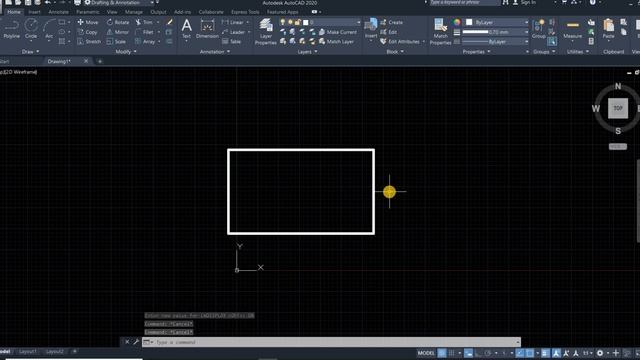This screenshot has width=640, height=360.
Task: Select the Arc drawing tool
Action: (x=49, y=29)
